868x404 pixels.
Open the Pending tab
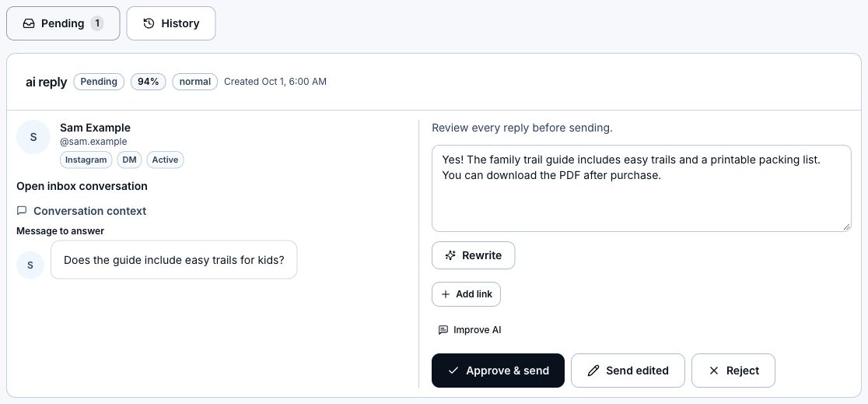tap(63, 23)
